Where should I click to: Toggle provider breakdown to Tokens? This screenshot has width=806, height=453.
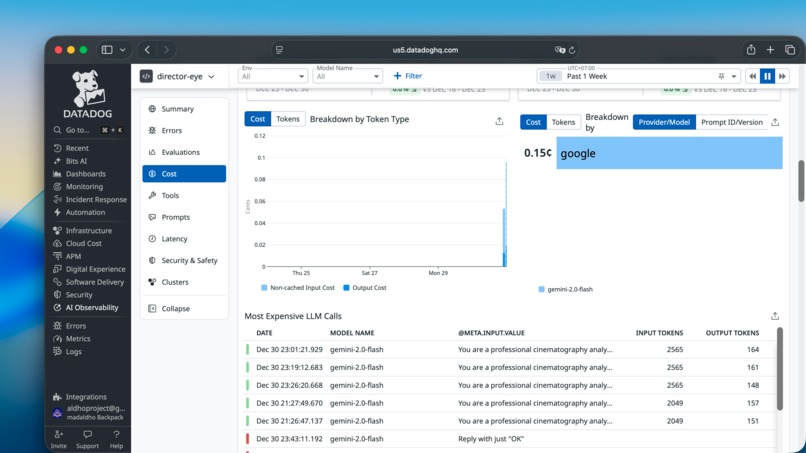pos(563,122)
